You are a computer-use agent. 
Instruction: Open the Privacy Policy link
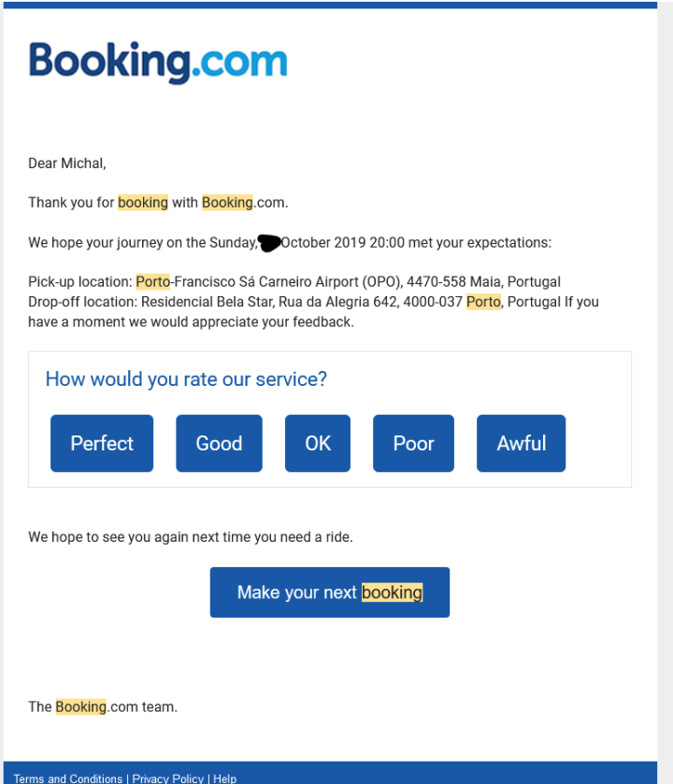(x=167, y=778)
